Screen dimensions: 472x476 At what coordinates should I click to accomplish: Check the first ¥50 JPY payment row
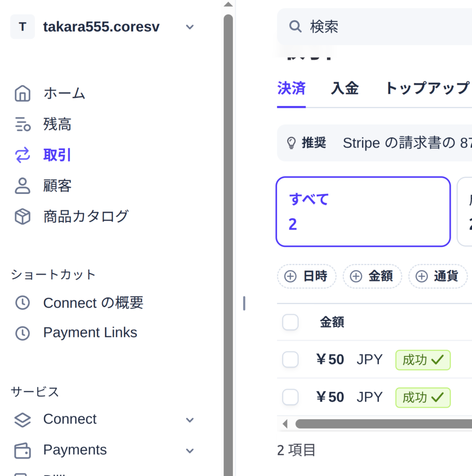290,360
